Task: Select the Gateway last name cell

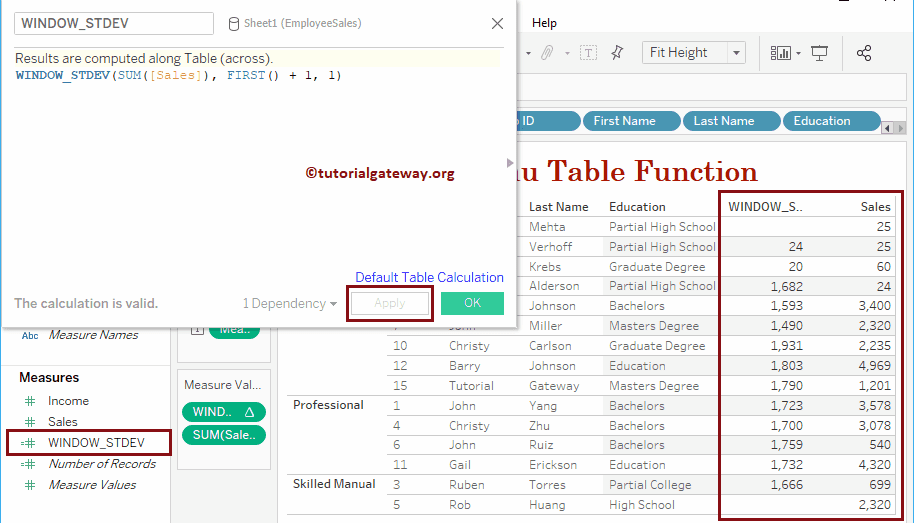Action: (554, 385)
